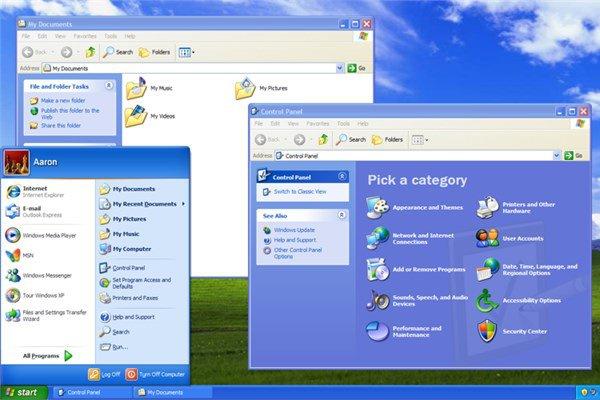Click the Start button on taskbar
Image resolution: width=600 pixels, height=400 pixels.
(x=23, y=392)
